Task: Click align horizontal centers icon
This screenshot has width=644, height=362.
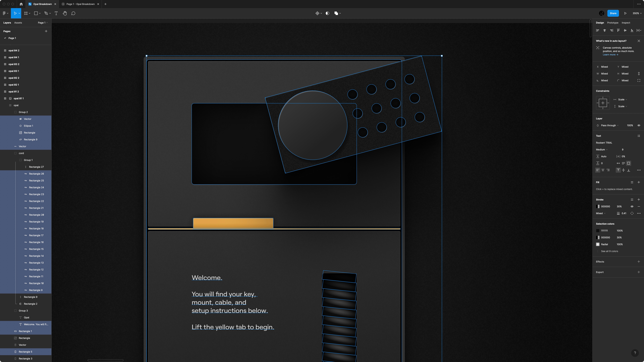Action: [x=604, y=30]
